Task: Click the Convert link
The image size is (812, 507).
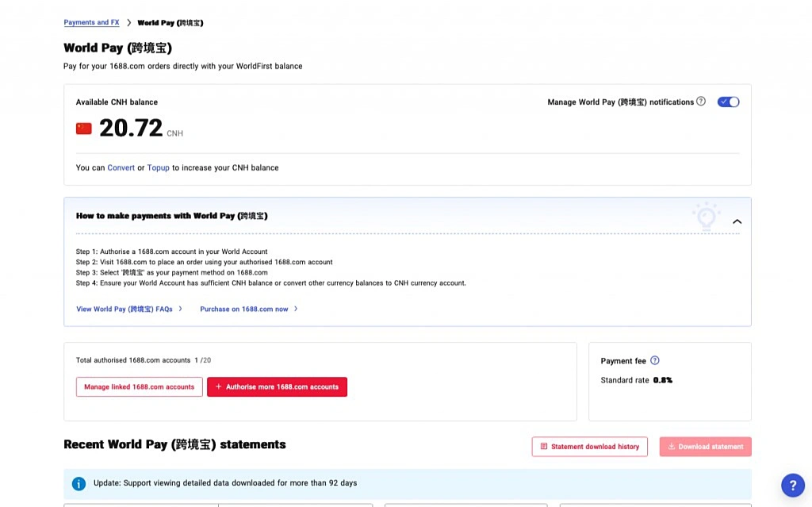Action: (121, 167)
